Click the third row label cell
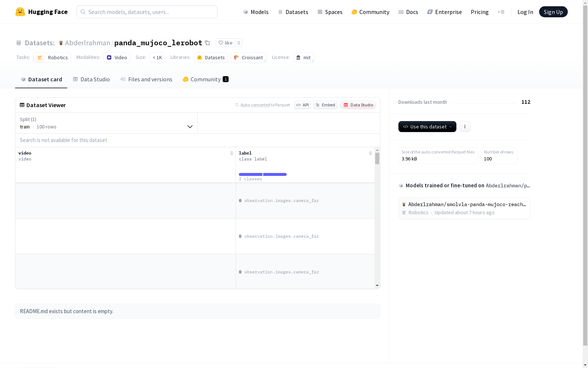The width and height of the screenshot is (588, 368). [x=305, y=272]
